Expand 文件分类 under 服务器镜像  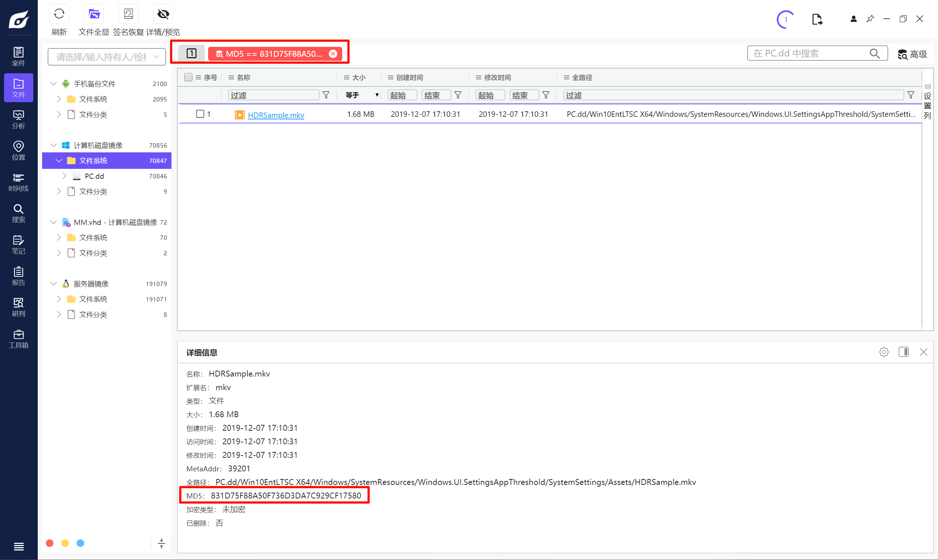click(59, 314)
